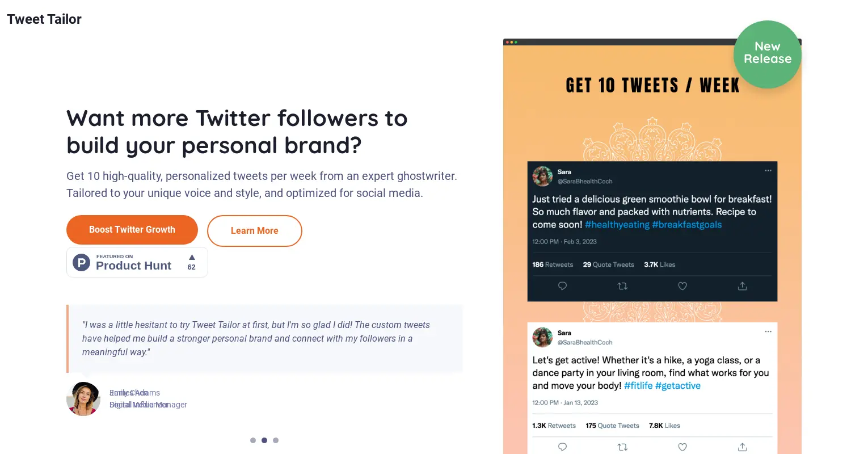868x454 pixels.
Task: Click the Product Hunt logo icon
Action: [x=81, y=262]
